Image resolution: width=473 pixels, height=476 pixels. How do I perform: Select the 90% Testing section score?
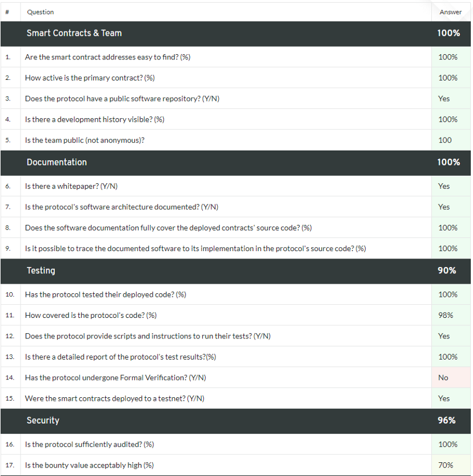[447, 271]
